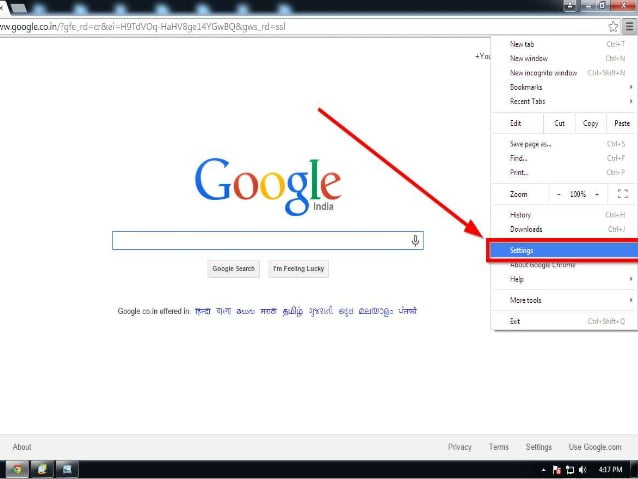This screenshot has width=638, height=479.
Task: Select New tab from the menu
Action: [x=564, y=44]
